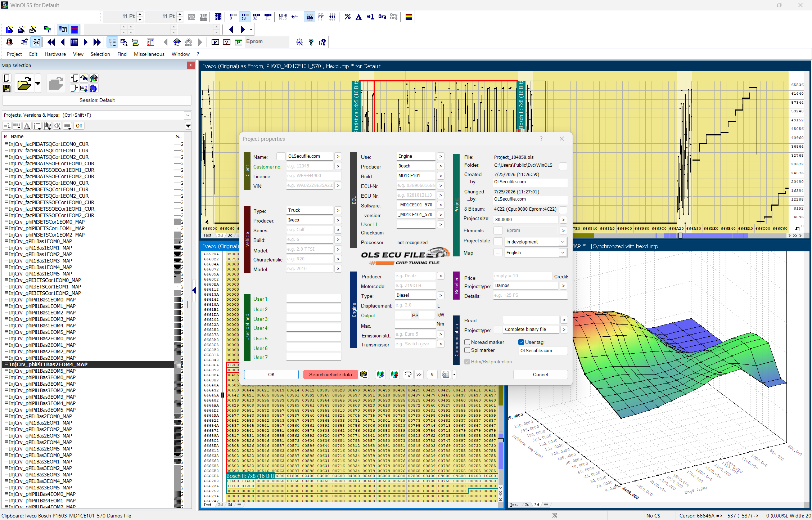Click Cancel in Project properties
The width and height of the screenshot is (812, 520).
[540, 375]
